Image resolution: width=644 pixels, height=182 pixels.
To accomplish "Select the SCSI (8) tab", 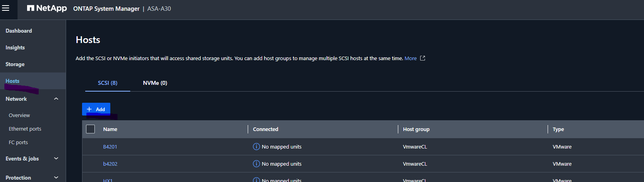I will tap(108, 83).
